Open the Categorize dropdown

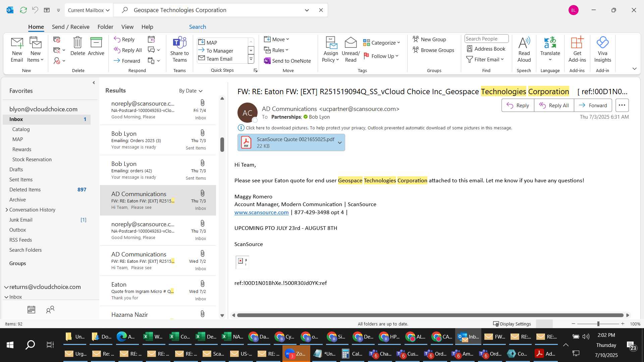381,43
